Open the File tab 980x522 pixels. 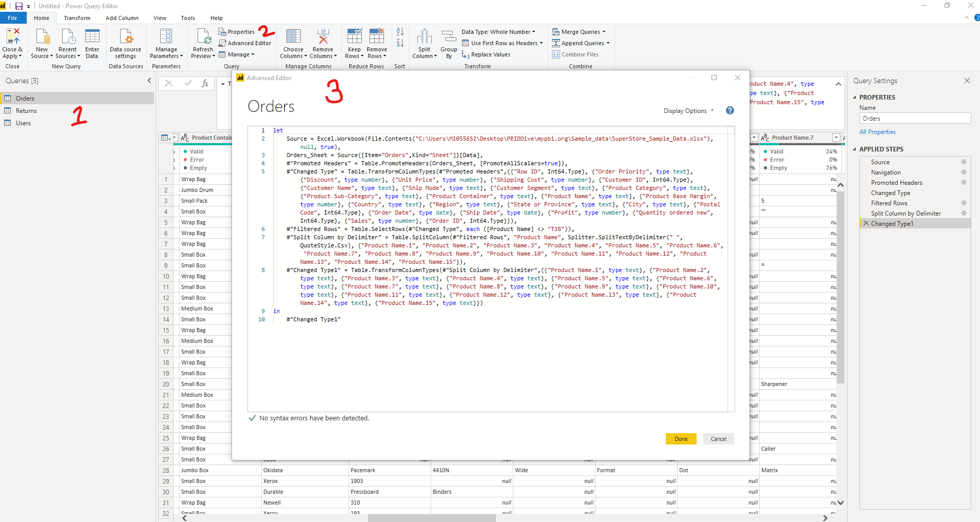click(x=13, y=18)
